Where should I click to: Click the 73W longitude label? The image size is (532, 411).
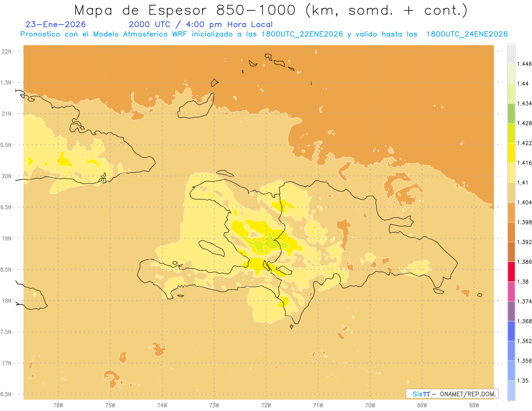click(214, 405)
